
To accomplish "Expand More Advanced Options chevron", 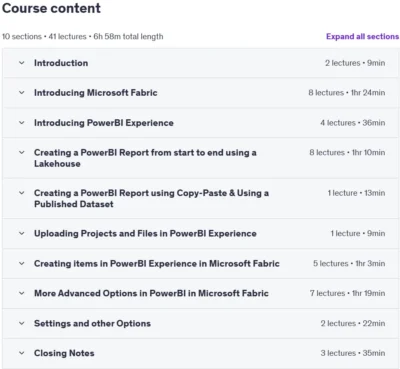I will coord(22,293).
